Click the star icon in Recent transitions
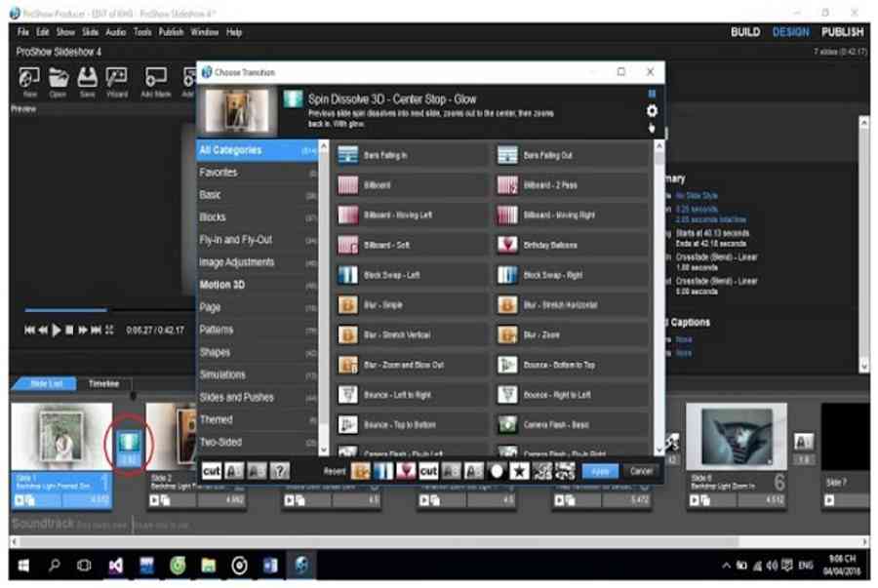This screenshot has height=588, width=878. click(520, 471)
